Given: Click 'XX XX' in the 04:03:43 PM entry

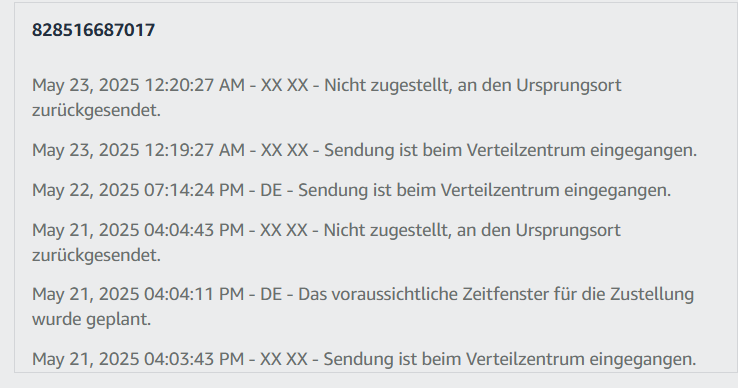Looking at the screenshot, I should [x=284, y=359].
